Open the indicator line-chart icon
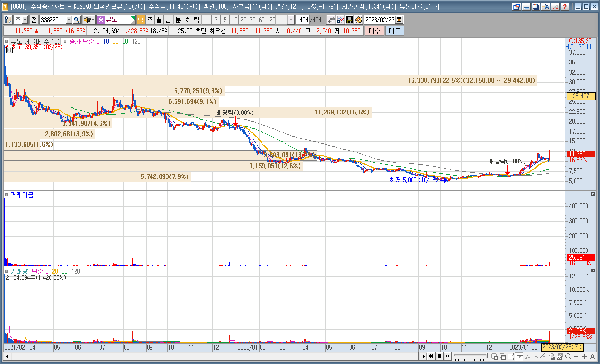Screen dimensions: 600x364 [x=340, y=20]
